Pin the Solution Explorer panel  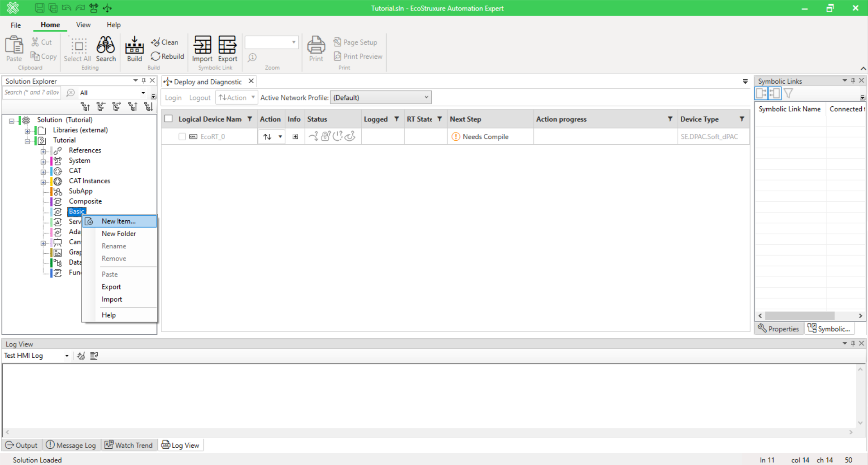click(144, 81)
